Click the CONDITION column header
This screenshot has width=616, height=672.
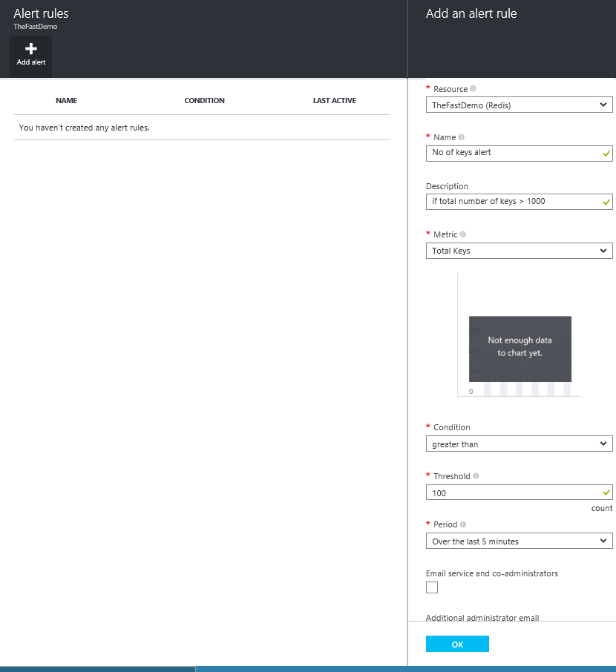204,101
